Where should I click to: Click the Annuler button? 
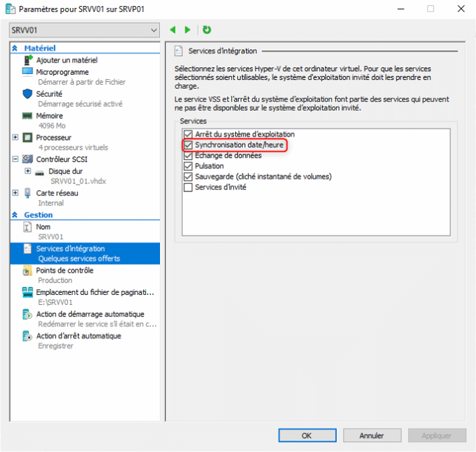[x=371, y=435]
